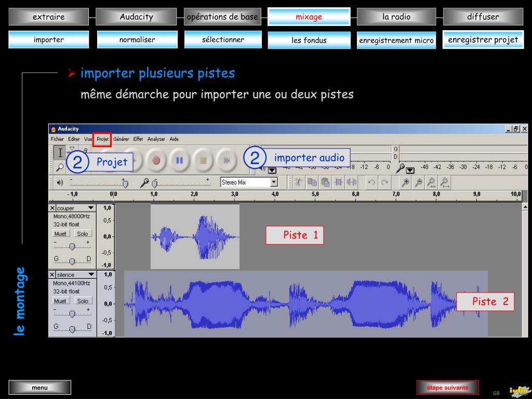The height and width of the screenshot is (399, 532).
Task: Click the iufm logo in the corner
Action: click(520, 391)
